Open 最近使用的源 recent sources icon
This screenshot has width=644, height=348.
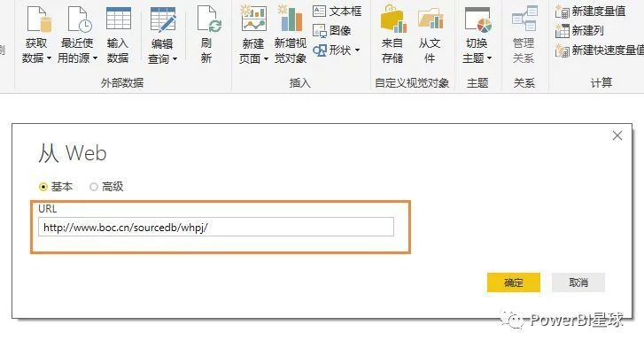click(x=79, y=19)
